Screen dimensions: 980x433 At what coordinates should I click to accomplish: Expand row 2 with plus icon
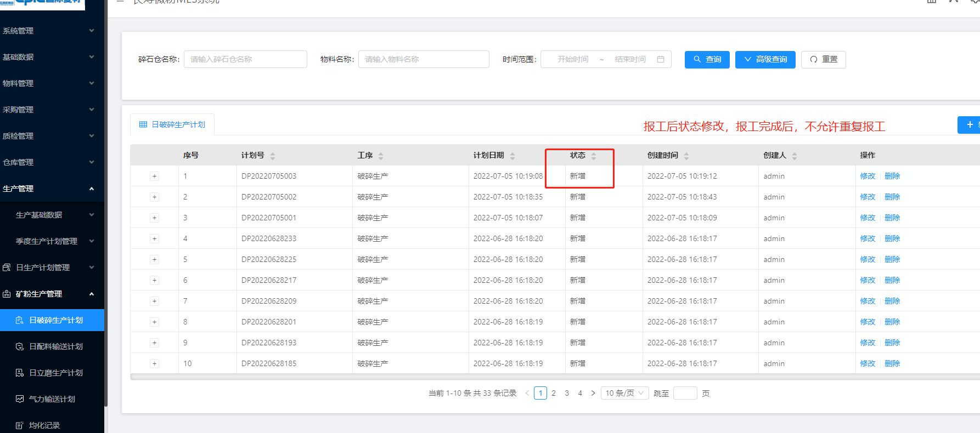tap(155, 197)
